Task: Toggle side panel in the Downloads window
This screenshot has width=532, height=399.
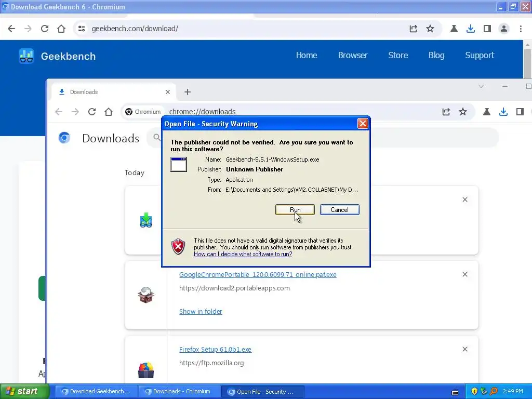Action: click(520, 112)
